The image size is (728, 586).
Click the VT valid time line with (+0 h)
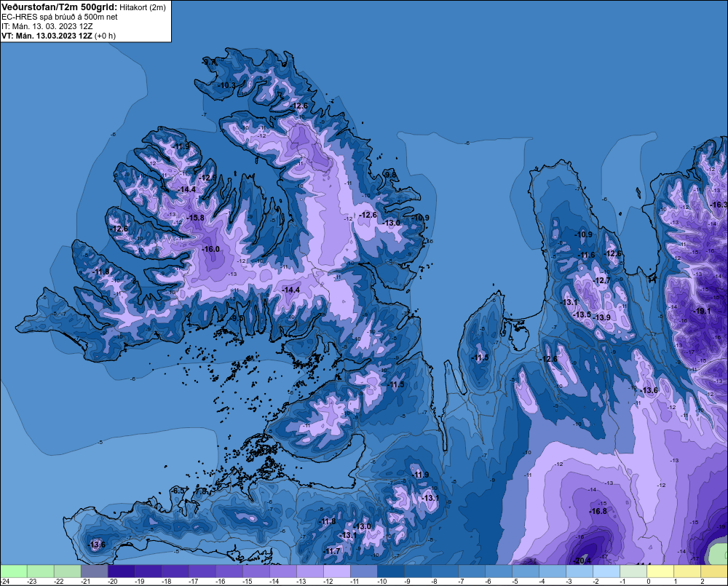pos(58,36)
